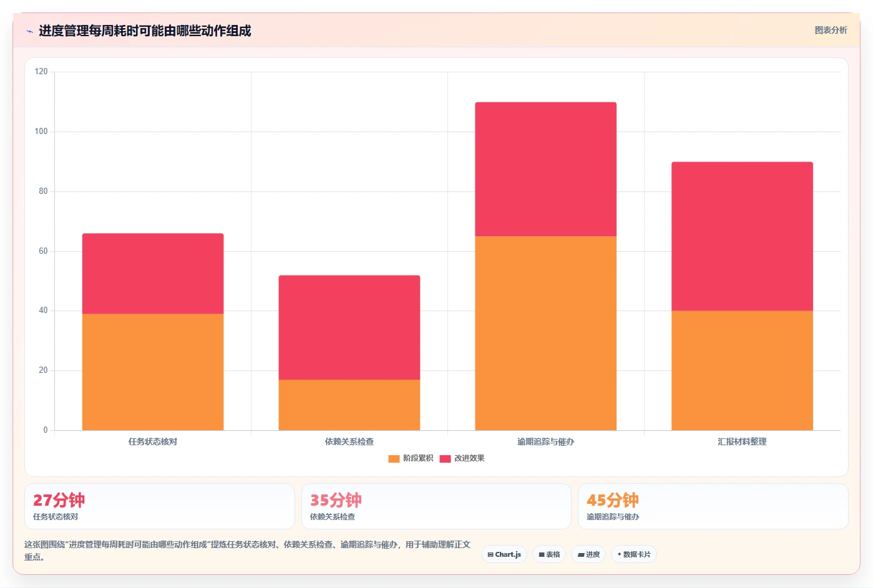Click the red segment of the 汇报材料整理 bar
Viewport: 873px width, 588px height.
(x=742, y=236)
